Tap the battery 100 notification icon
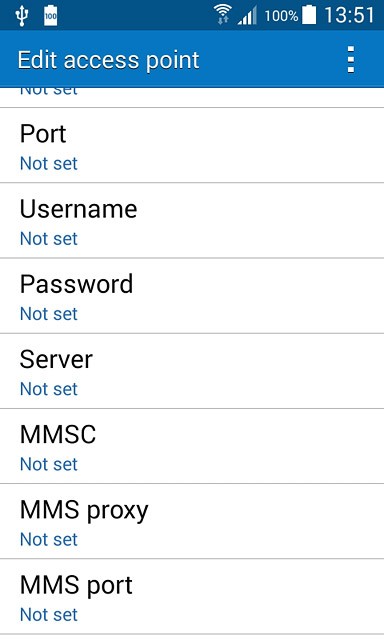384x640 pixels. (51, 16)
